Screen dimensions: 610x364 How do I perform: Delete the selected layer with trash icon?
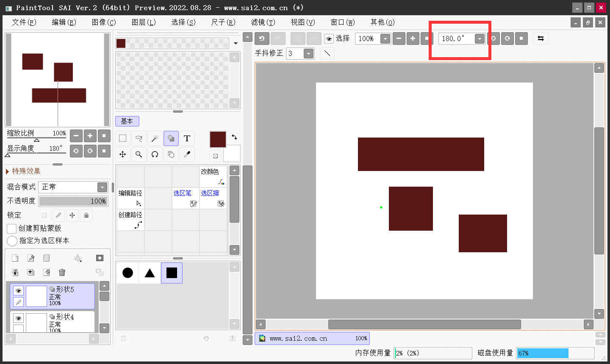(62, 273)
